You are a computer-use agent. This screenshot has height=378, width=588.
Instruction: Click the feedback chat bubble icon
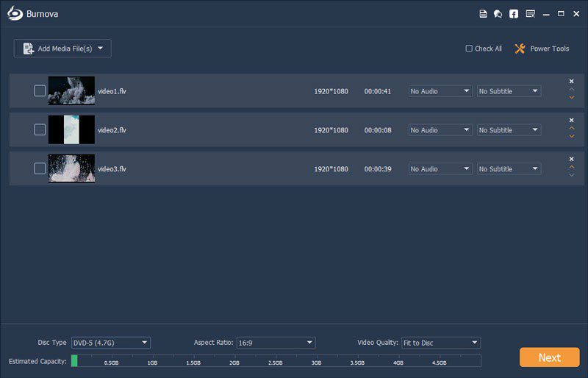click(x=498, y=14)
